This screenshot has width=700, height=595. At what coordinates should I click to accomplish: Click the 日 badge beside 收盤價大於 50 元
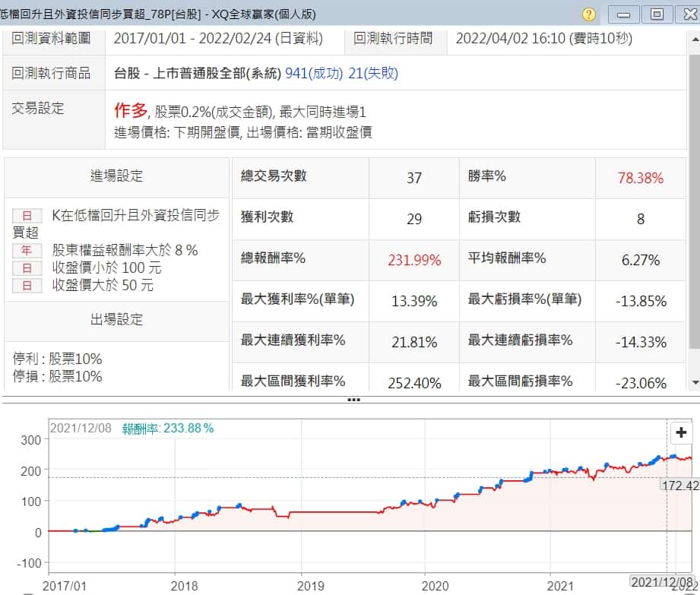[27, 286]
